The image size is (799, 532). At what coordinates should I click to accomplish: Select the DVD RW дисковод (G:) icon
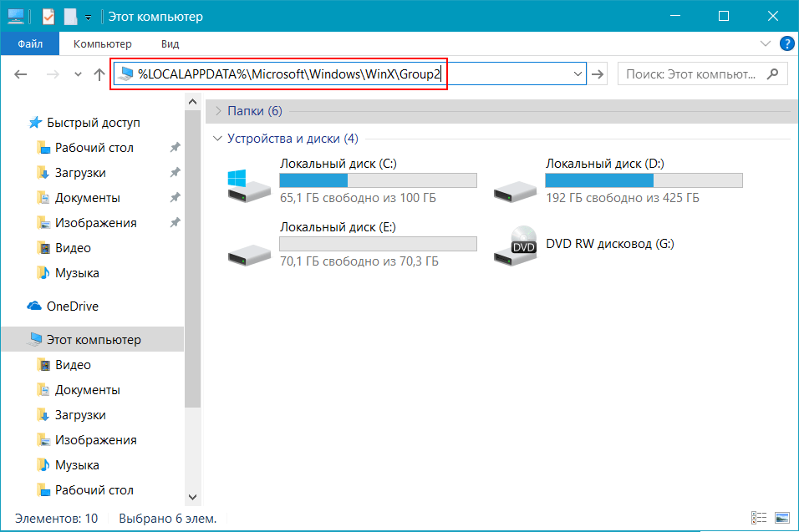pos(515,246)
